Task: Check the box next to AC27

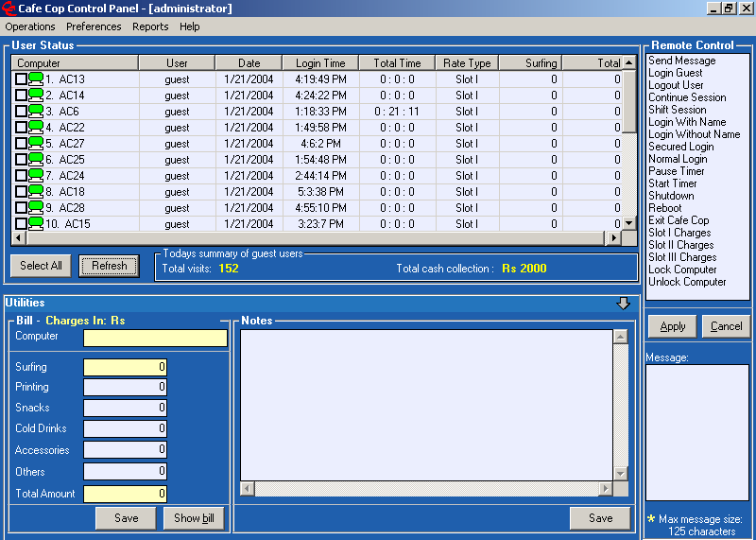Action: 21,144
